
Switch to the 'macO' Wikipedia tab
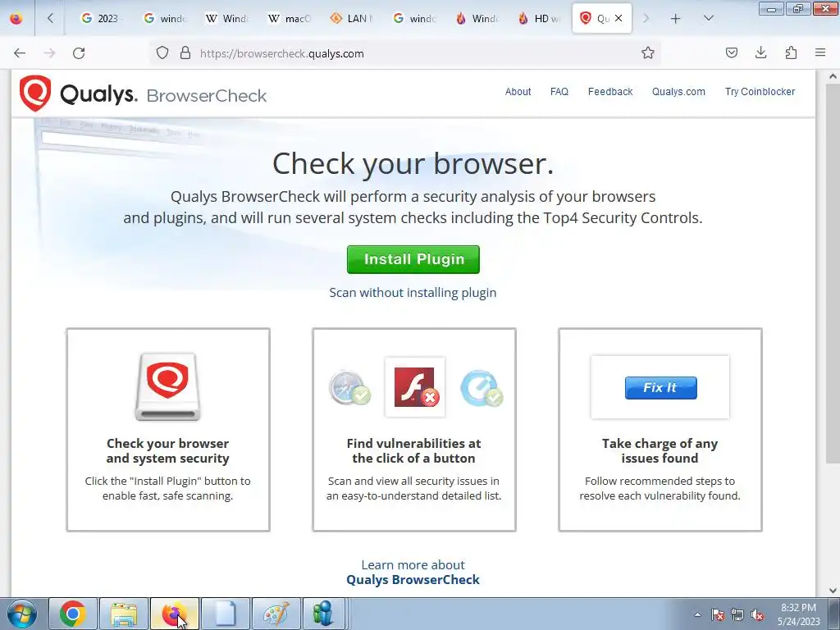pos(290,19)
